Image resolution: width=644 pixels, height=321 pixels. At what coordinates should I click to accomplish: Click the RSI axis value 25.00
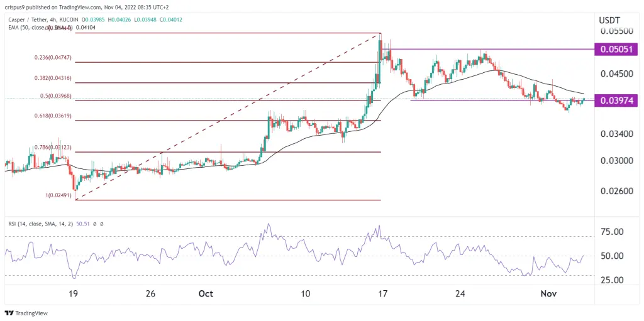pos(613,280)
